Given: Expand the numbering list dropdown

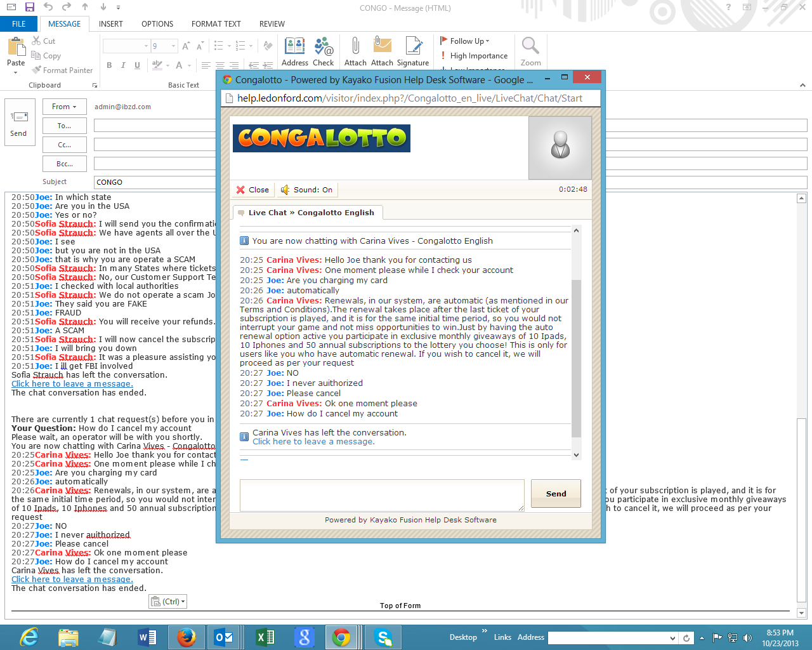Looking at the screenshot, I should (x=251, y=46).
